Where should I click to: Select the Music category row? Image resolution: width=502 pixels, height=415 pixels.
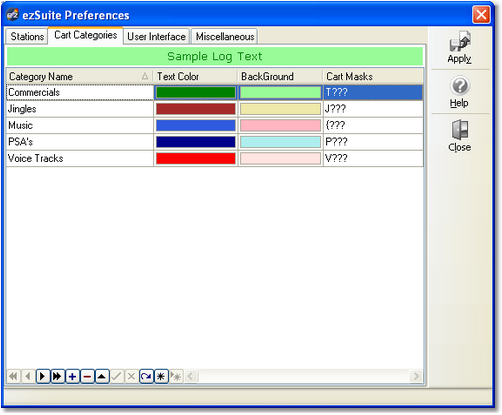click(x=215, y=125)
